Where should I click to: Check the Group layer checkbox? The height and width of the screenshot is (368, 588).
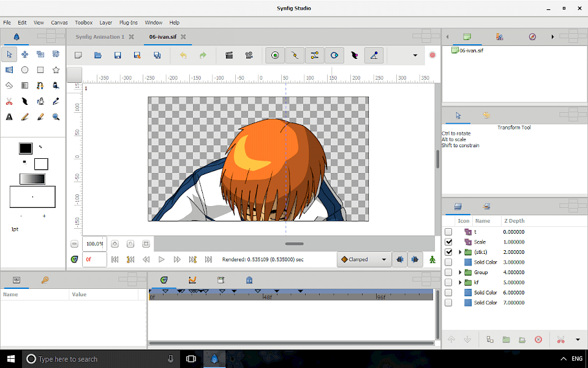448,272
